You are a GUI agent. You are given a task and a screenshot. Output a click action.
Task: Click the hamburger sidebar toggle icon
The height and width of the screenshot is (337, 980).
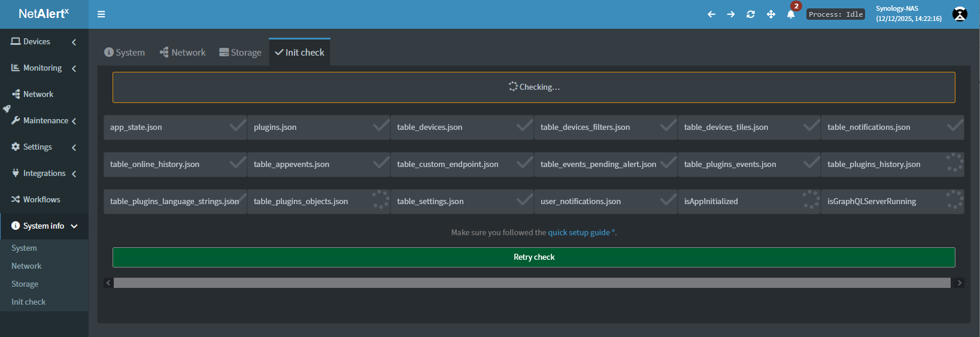(101, 14)
